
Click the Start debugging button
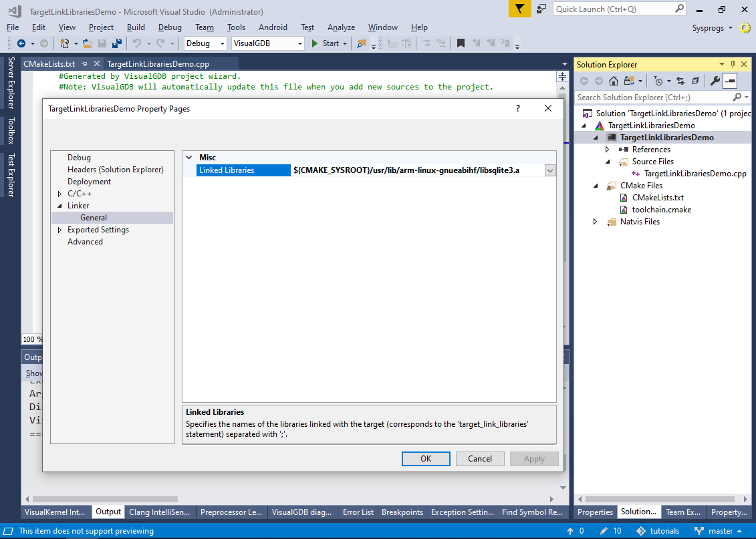[x=326, y=43]
